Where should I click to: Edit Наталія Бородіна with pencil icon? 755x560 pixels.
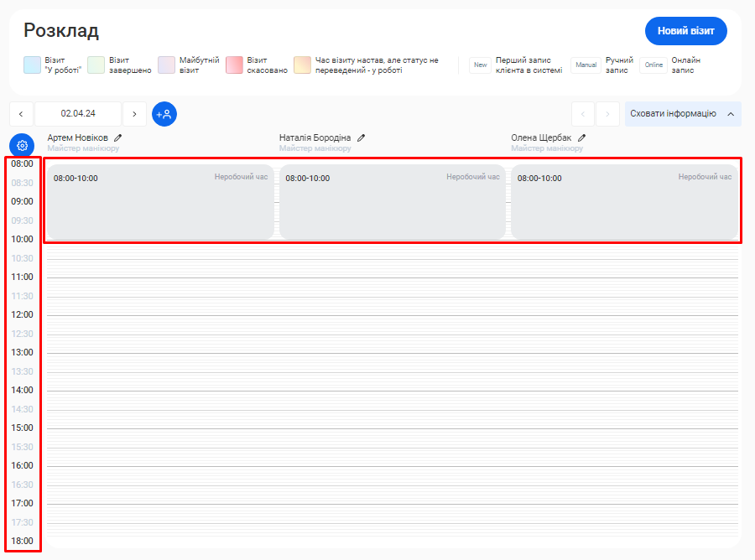coord(362,137)
